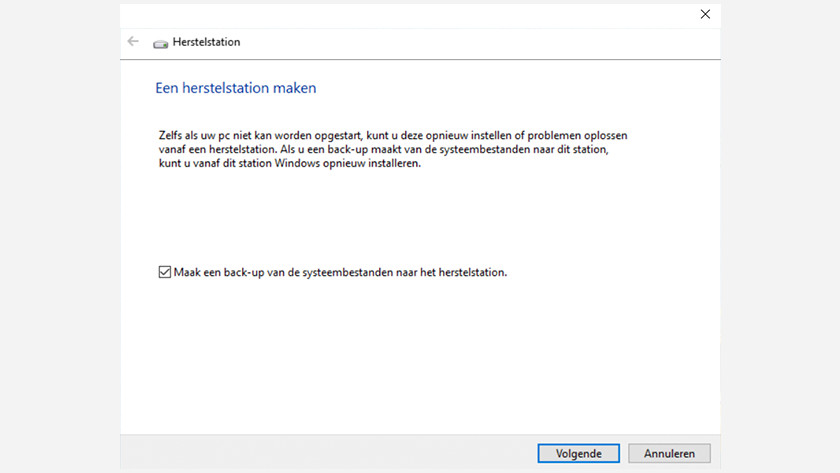Click the empty title bar left of X
Viewport: 840px width, 473px height.
(400, 14)
